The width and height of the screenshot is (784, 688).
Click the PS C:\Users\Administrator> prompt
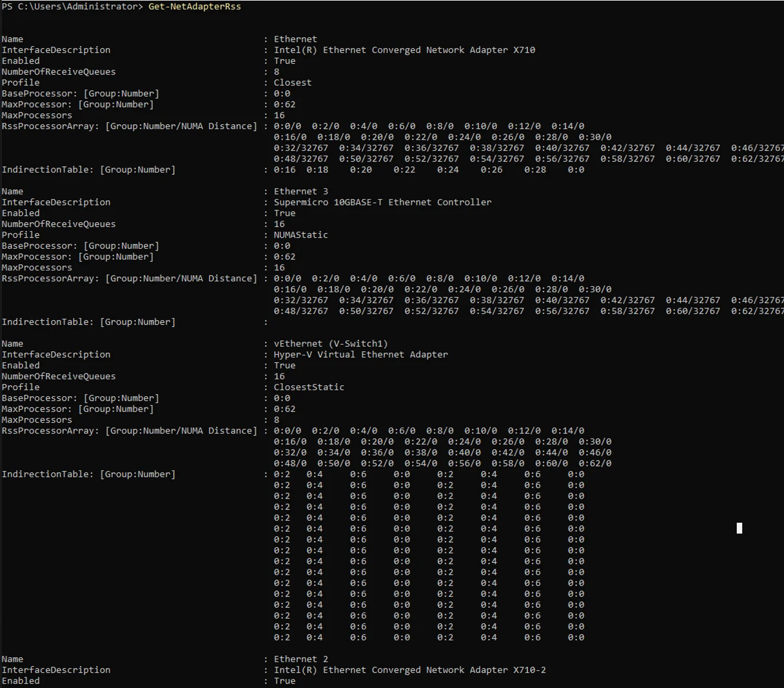coord(72,7)
